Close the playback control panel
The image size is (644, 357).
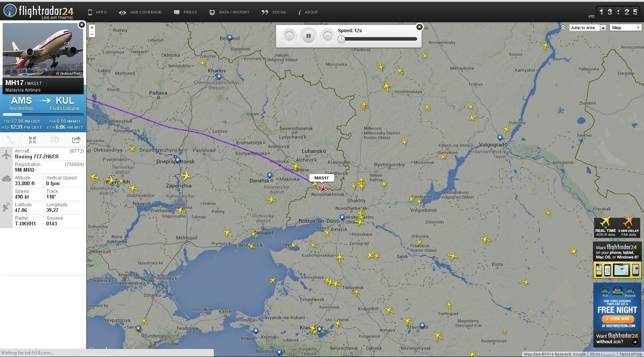tap(419, 27)
